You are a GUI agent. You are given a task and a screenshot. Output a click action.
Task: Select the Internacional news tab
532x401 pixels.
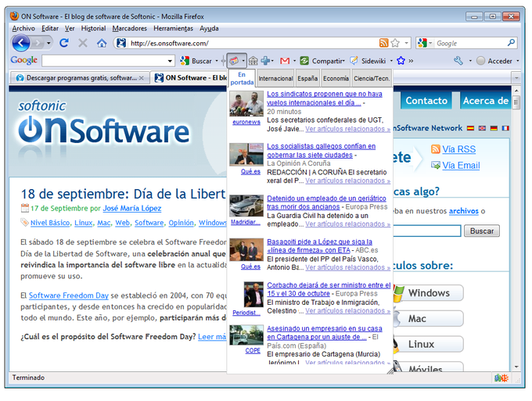[275, 78]
